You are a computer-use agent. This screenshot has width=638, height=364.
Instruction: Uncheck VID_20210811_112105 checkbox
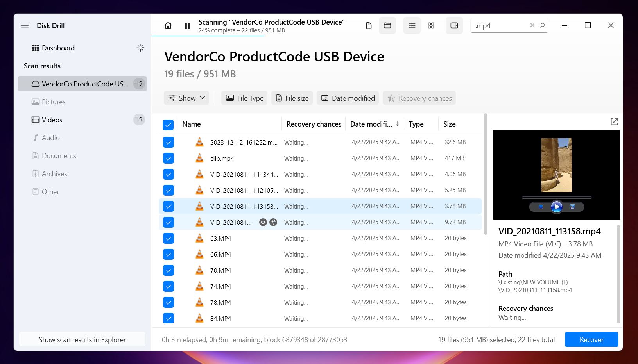tap(168, 190)
